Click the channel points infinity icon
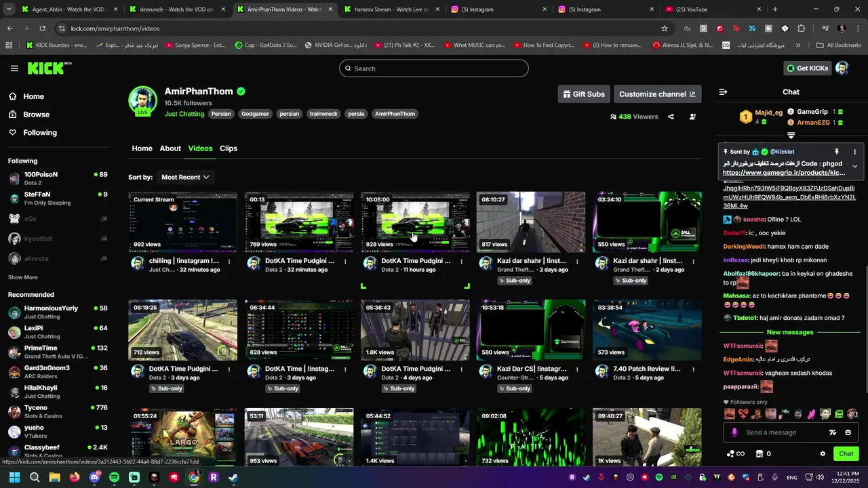Viewport: 868px width, 488px height. 736,454
